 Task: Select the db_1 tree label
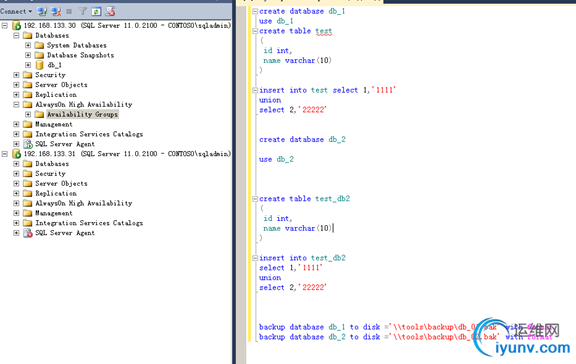point(54,65)
